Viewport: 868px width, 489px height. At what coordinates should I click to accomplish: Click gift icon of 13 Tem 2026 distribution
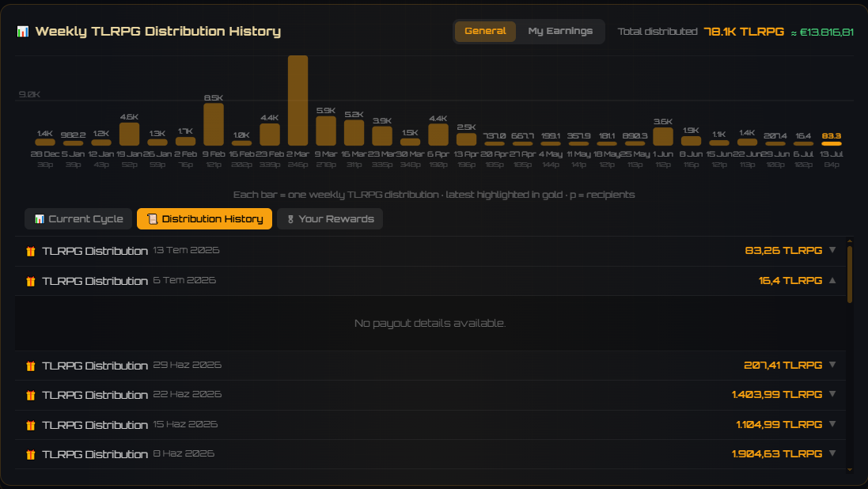pyautogui.click(x=30, y=252)
